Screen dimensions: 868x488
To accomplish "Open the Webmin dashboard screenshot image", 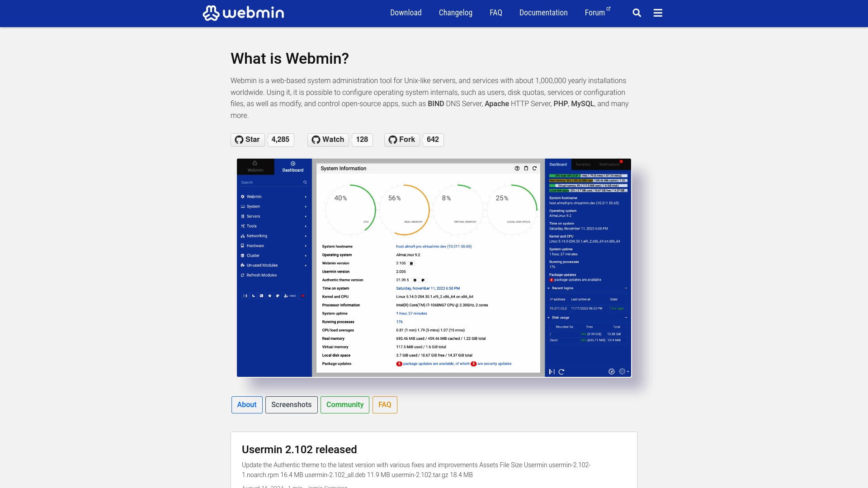I will (434, 267).
